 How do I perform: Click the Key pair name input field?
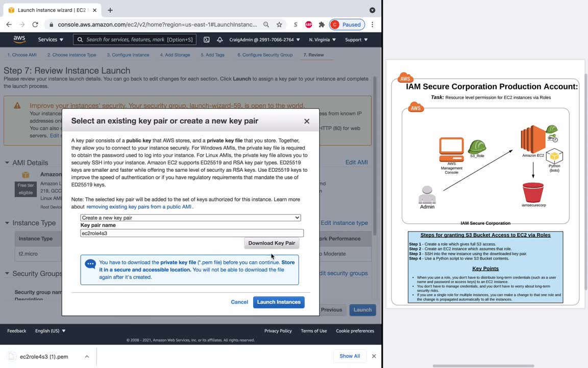pos(191,233)
